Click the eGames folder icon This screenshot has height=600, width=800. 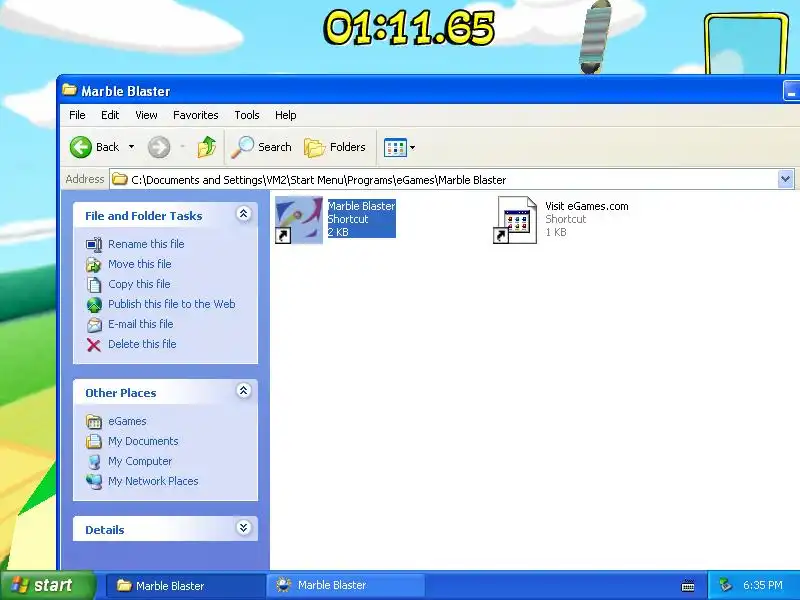pos(94,421)
